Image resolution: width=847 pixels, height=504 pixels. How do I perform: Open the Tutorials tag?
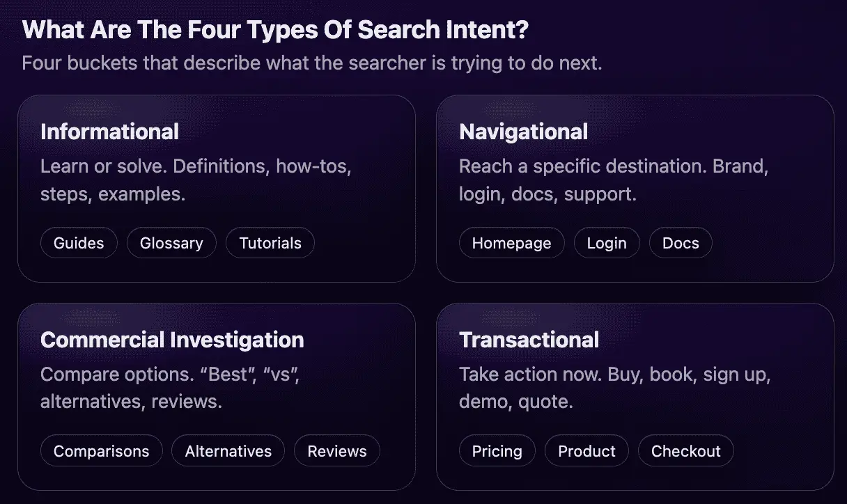point(270,243)
